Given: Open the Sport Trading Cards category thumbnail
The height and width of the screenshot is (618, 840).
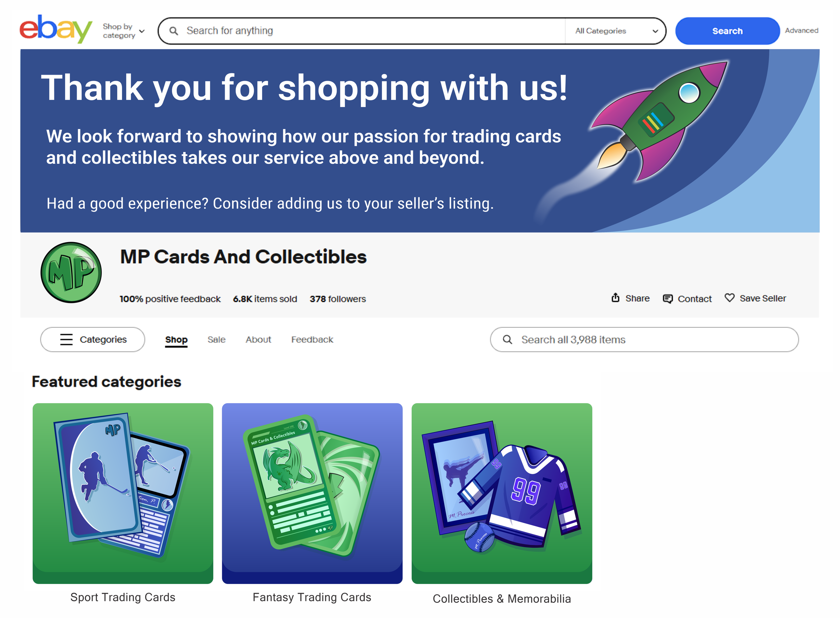Looking at the screenshot, I should pos(123,493).
